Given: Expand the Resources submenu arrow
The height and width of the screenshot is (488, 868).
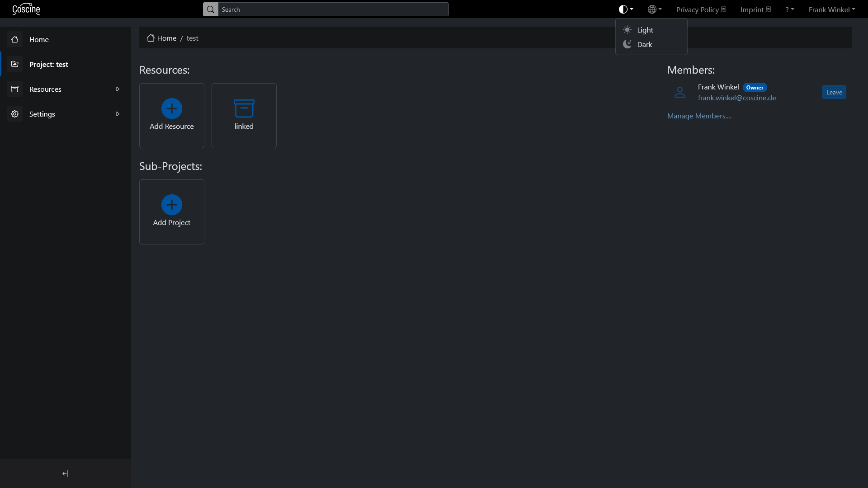Looking at the screenshot, I should tap(118, 89).
